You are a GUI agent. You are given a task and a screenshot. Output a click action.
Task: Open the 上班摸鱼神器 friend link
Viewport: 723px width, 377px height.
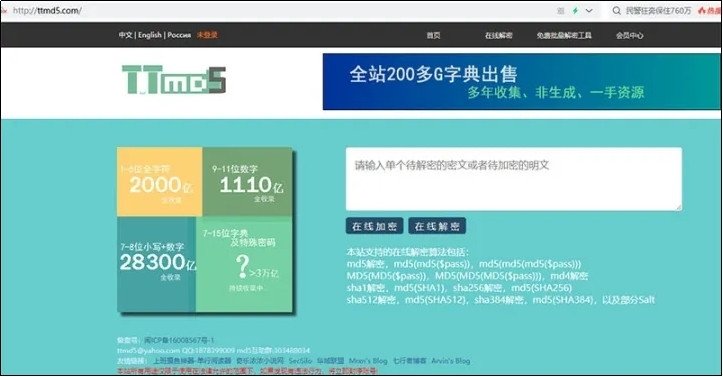coord(192,361)
